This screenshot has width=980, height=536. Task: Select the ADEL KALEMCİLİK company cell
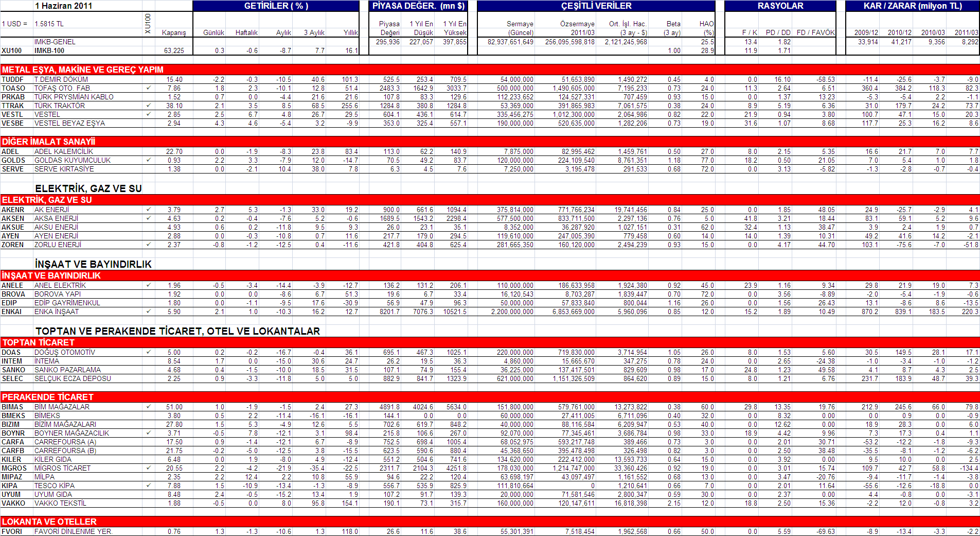tap(64, 151)
